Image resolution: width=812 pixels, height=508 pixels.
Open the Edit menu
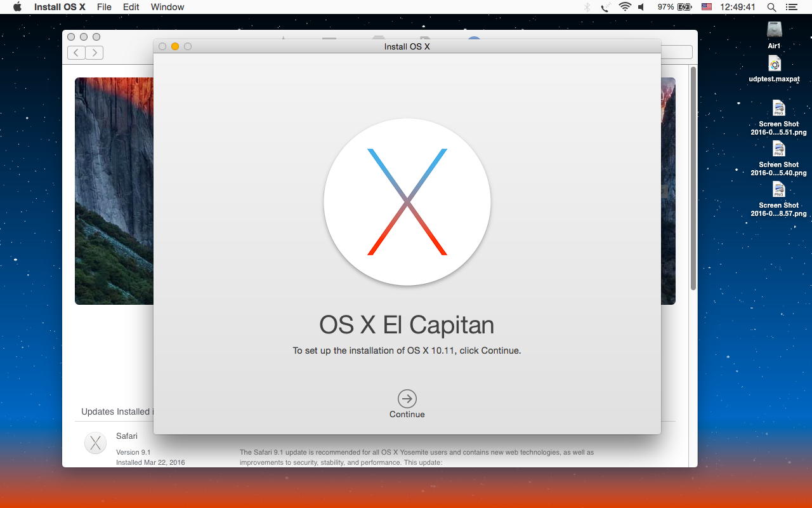click(131, 7)
